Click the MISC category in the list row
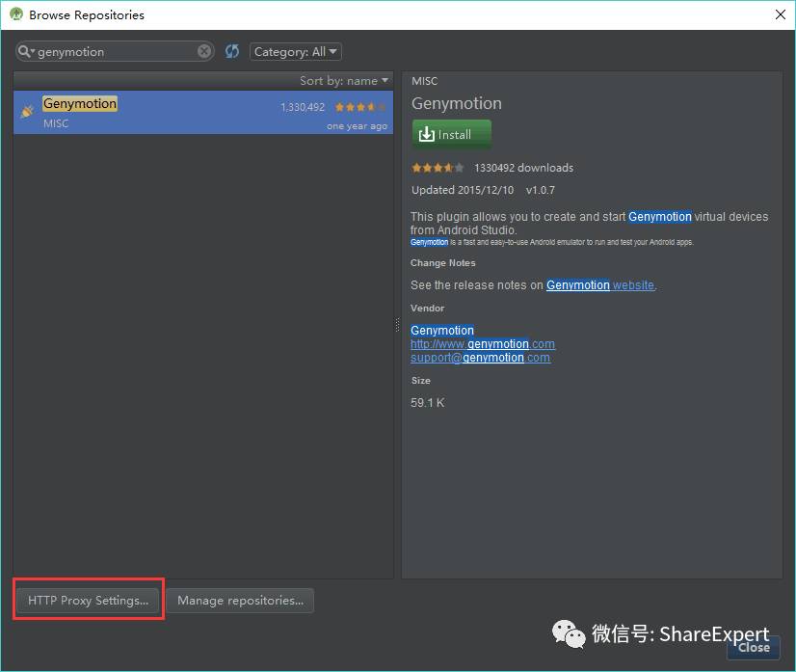 pyautogui.click(x=56, y=123)
